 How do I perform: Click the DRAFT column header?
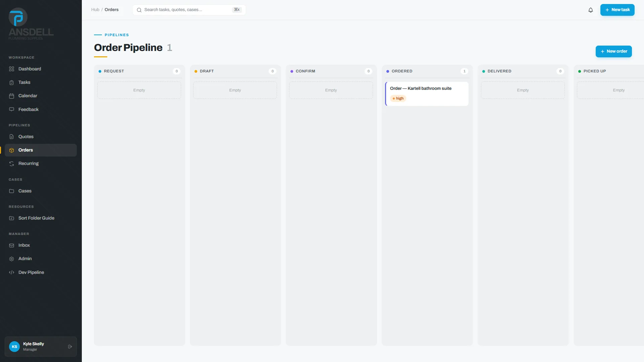207,71
